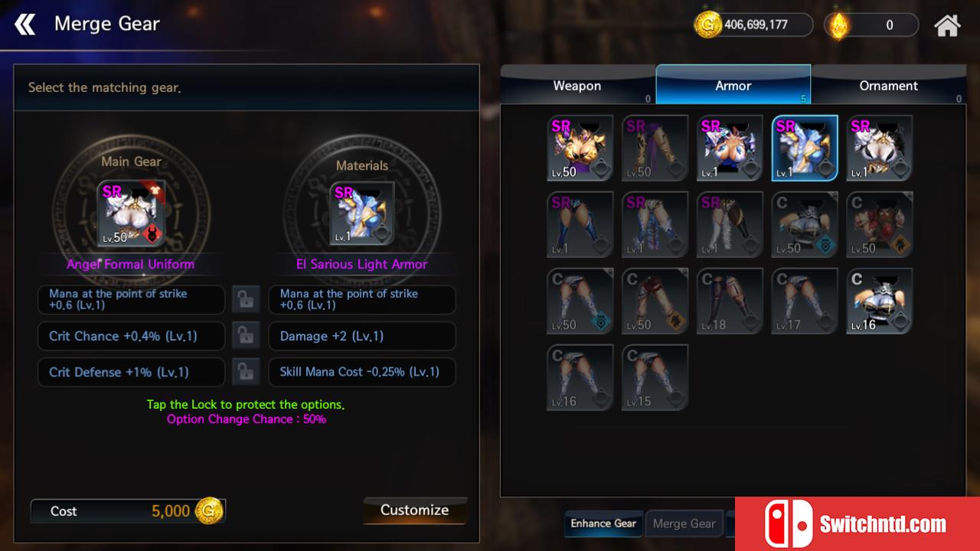
Task: Open the home screen icon
Action: (x=947, y=25)
